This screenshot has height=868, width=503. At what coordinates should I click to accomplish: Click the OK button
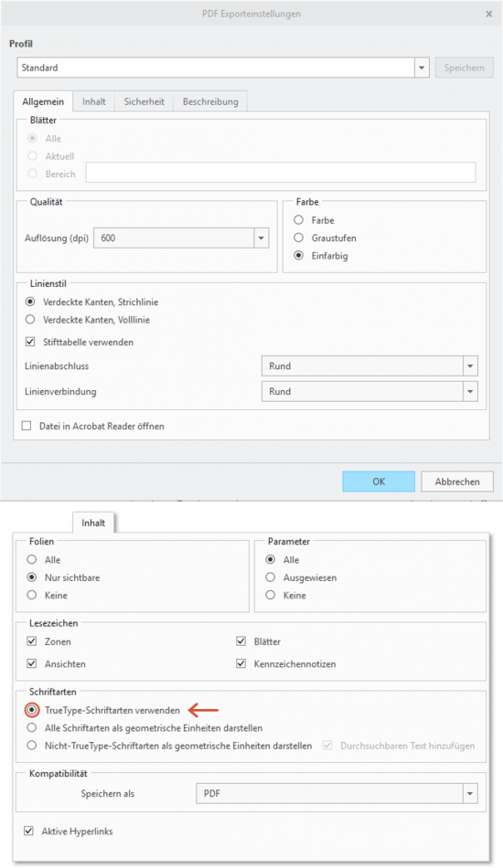[379, 482]
